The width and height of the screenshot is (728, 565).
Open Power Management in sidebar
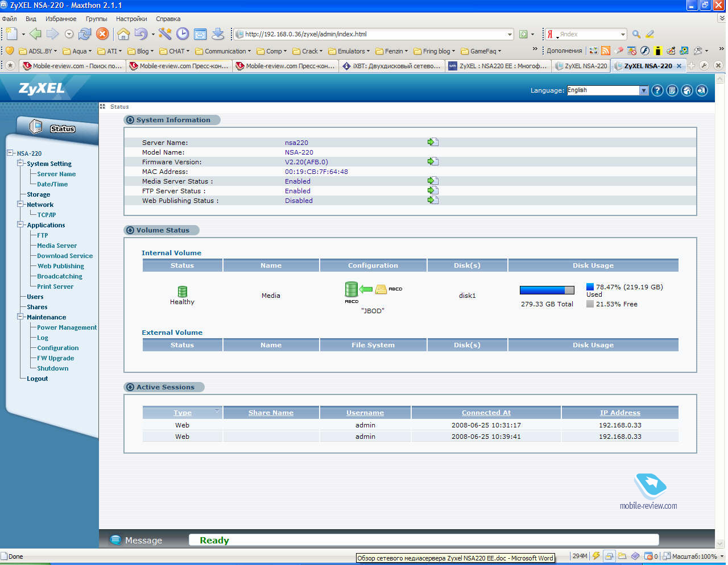coord(67,327)
